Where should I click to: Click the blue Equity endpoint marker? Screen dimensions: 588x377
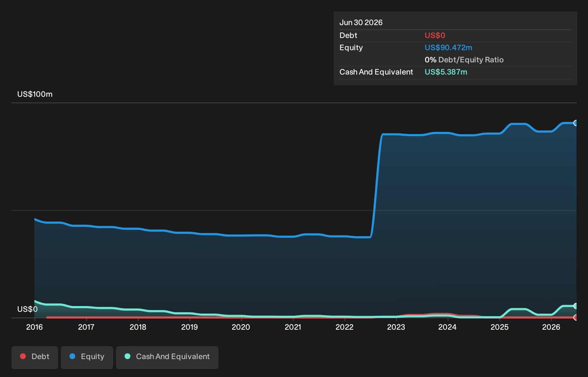(x=576, y=123)
